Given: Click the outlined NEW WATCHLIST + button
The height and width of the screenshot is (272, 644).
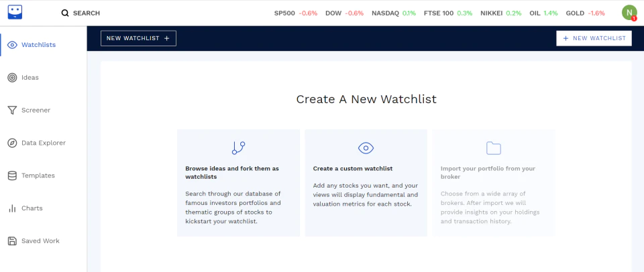Looking at the screenshot, I should coord(138,38).
